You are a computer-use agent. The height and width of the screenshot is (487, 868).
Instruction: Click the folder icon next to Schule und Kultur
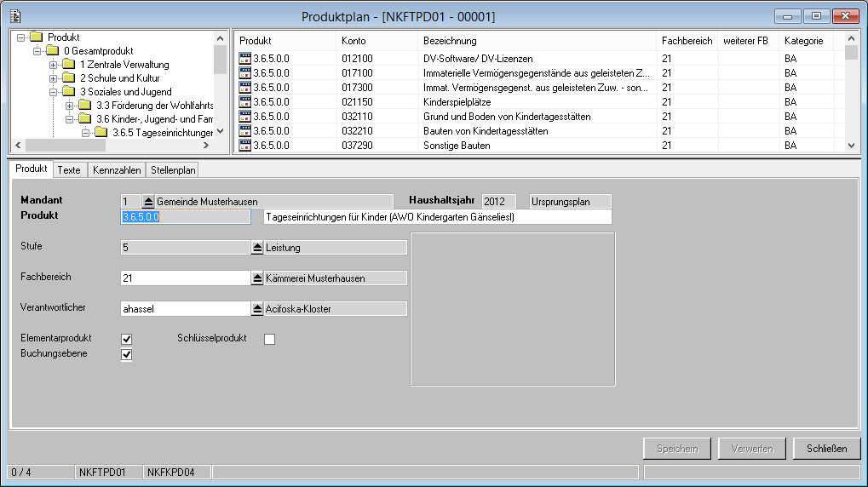click(x=69, y=78)
